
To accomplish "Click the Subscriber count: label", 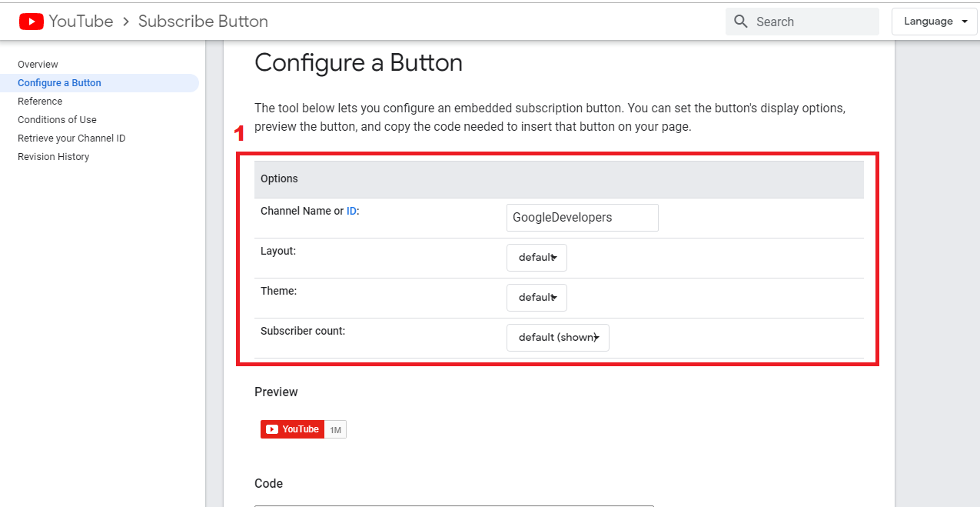I will pos(303,331).
